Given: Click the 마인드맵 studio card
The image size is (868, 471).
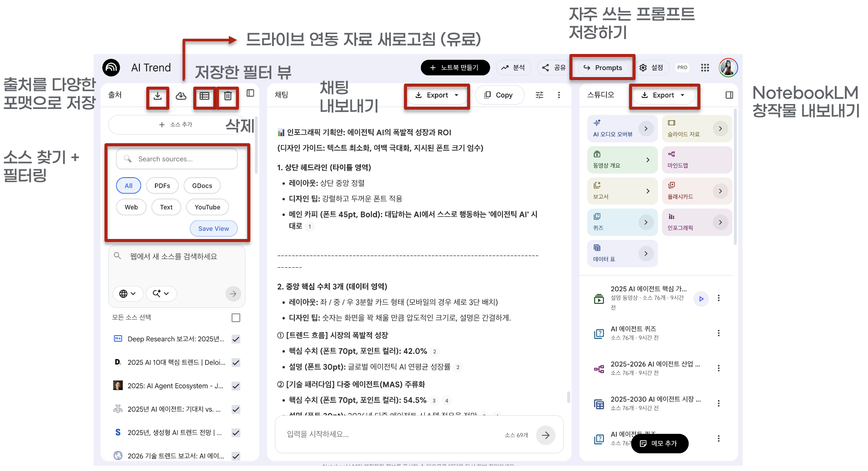Looking at the screenshot, I should 696,160.
